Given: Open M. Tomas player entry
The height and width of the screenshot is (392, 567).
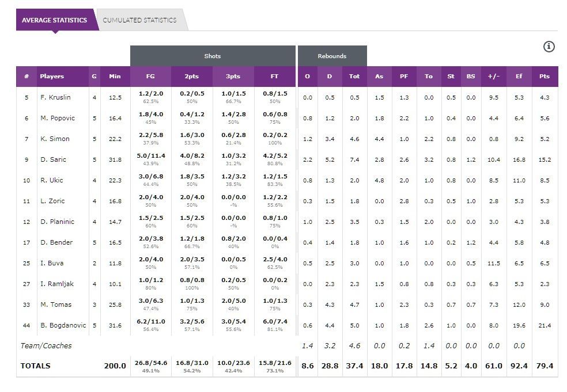Looking at the screenshot, I should click(55, 305).
